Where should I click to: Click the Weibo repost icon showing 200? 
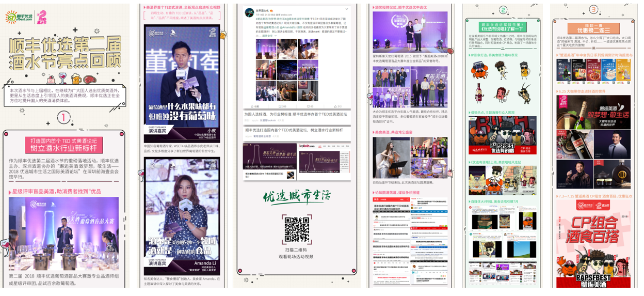pyautogui.click(x=282, y=106)
